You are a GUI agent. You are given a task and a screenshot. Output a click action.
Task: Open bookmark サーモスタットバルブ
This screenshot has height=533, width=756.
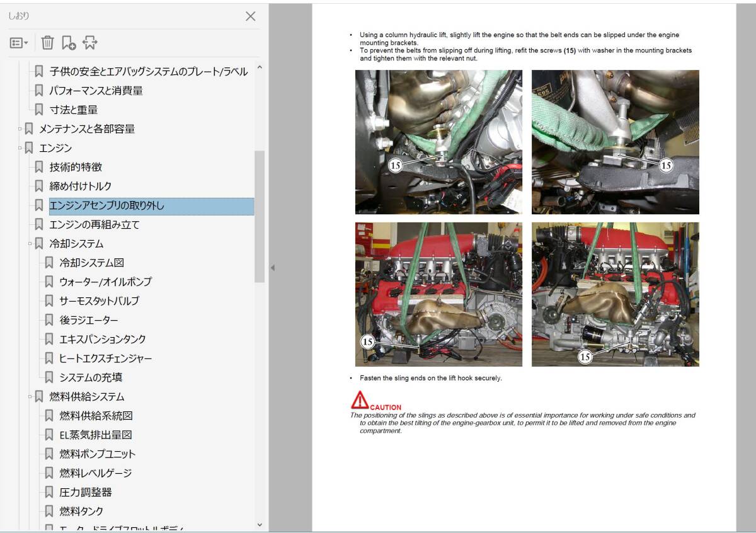pos(100,301)
